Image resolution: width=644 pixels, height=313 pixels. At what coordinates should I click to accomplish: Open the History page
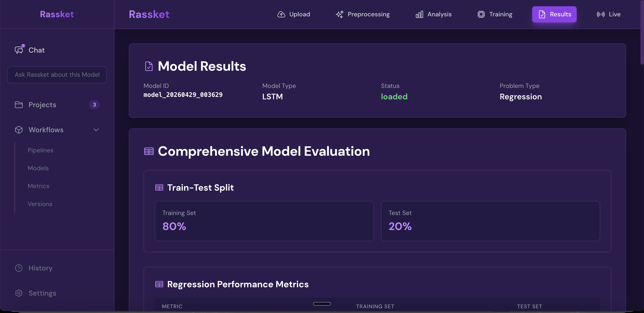tap(57, 268)
